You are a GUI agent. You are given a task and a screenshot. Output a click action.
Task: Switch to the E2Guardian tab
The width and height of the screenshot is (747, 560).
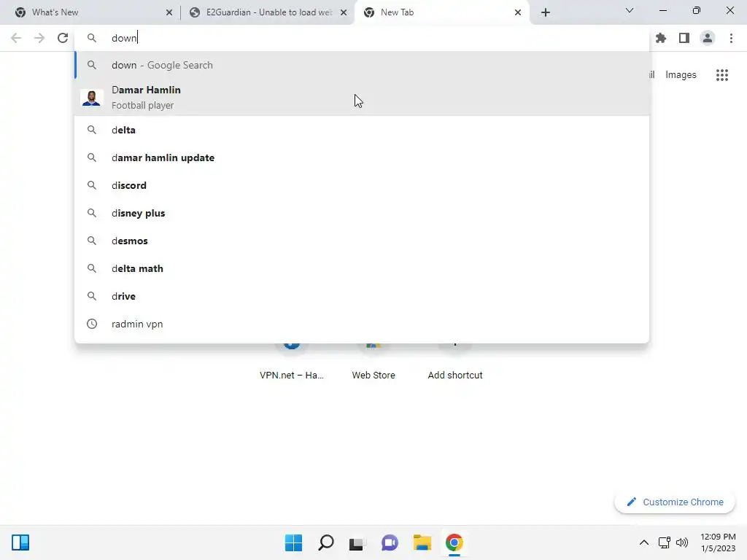(267, 12)
